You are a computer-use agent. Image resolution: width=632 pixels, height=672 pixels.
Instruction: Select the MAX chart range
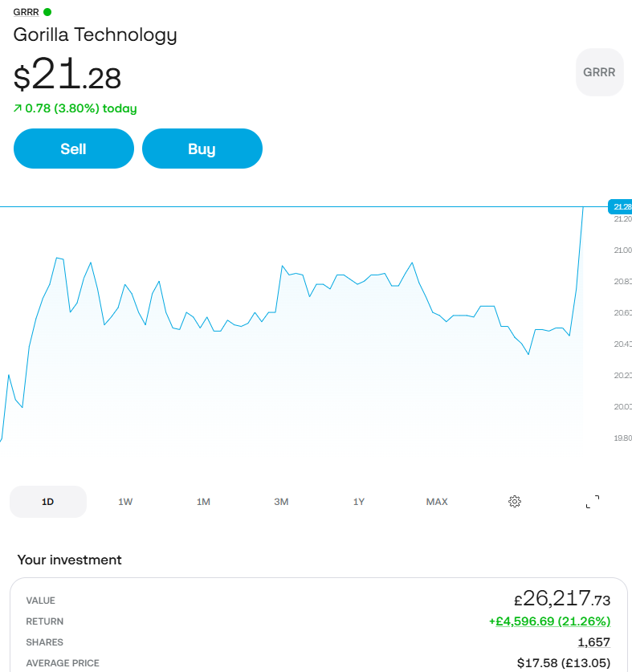coord(437,502)
